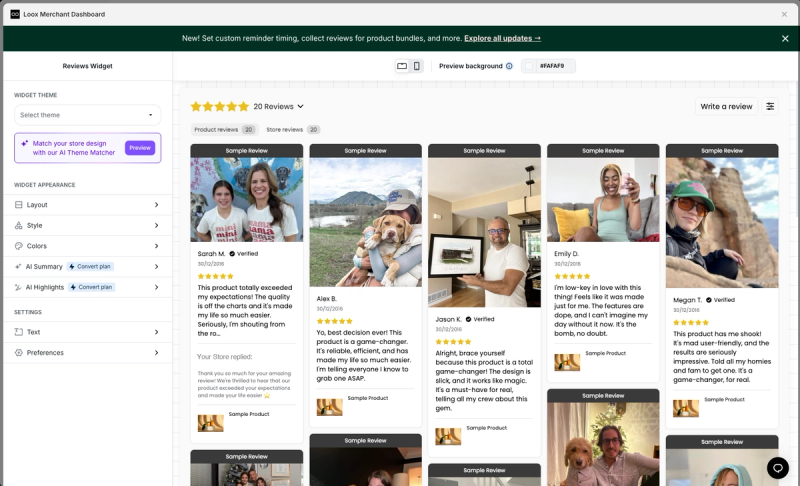Screen dimensions: 800x486
Task: Click the five-star overall rating
Action: point(219,107)
